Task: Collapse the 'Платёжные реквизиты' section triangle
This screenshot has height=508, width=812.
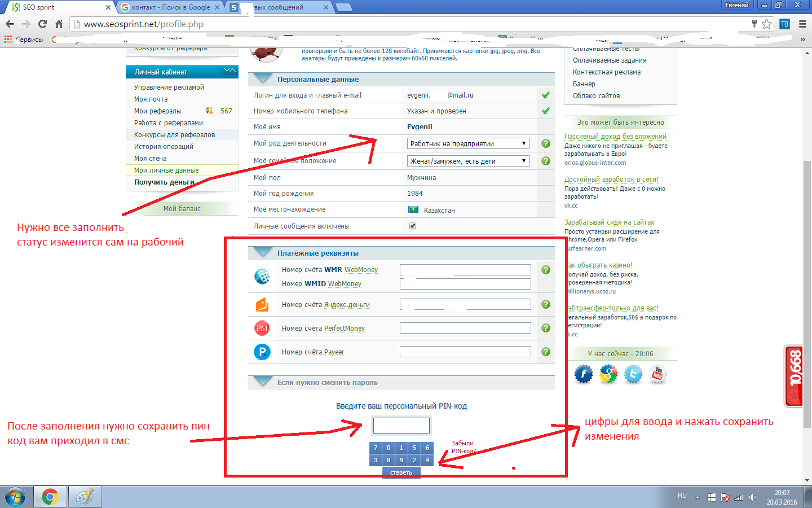Action: pyautogui.click(x=263, y=252)
